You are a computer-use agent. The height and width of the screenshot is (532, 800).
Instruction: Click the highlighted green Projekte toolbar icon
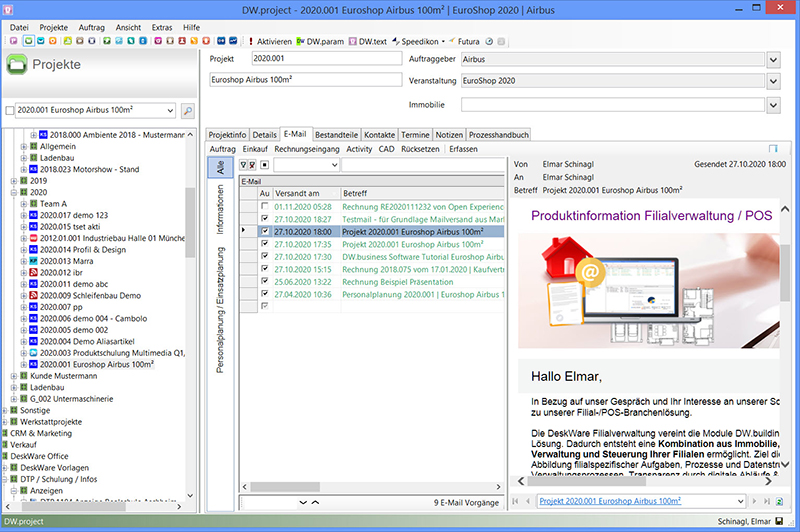[29, 41]
